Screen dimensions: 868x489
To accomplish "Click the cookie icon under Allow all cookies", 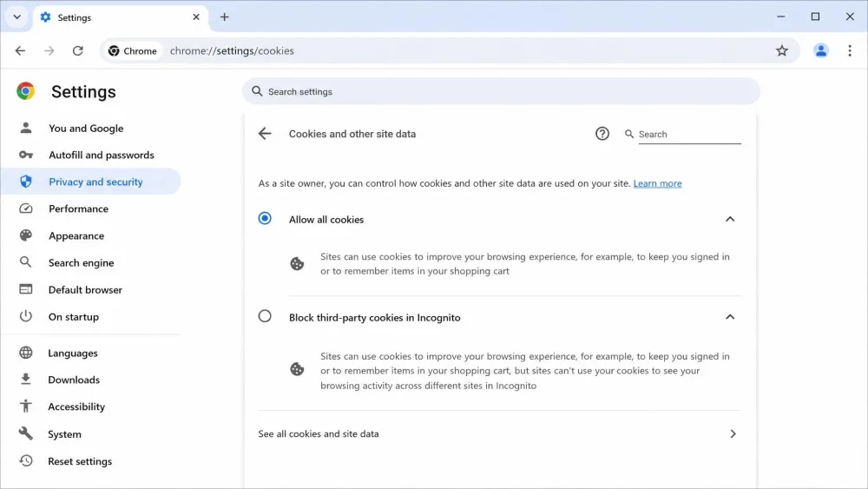I will click(297, 263).
